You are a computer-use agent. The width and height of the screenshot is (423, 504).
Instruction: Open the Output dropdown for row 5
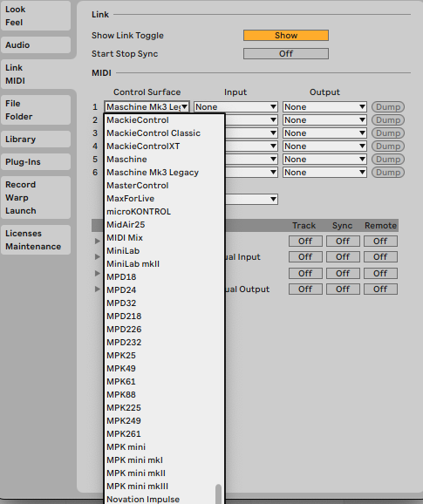pyautogui.click(x=324, y=159)
